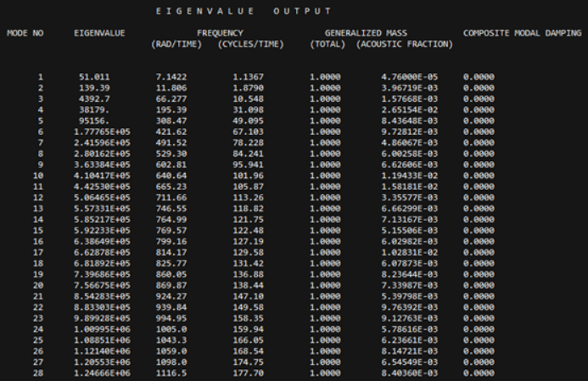
Task: Select cycles value 49.095
Action: (249, 120)
